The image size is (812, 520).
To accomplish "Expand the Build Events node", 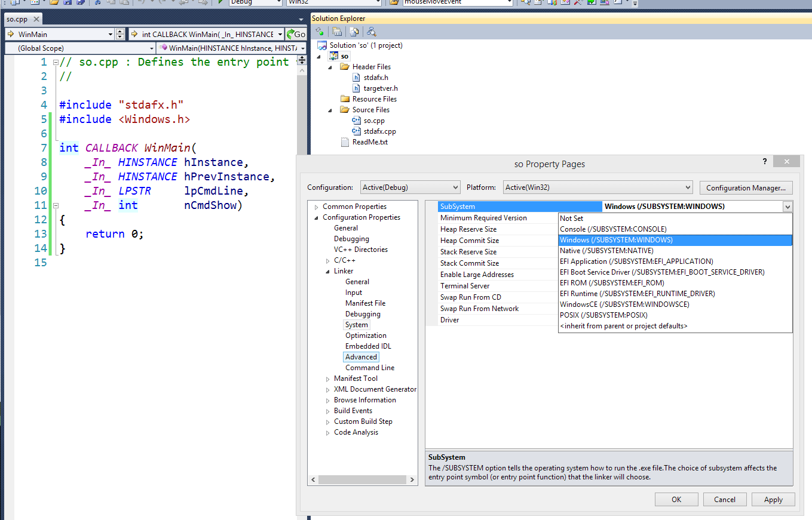I will 327,411.
